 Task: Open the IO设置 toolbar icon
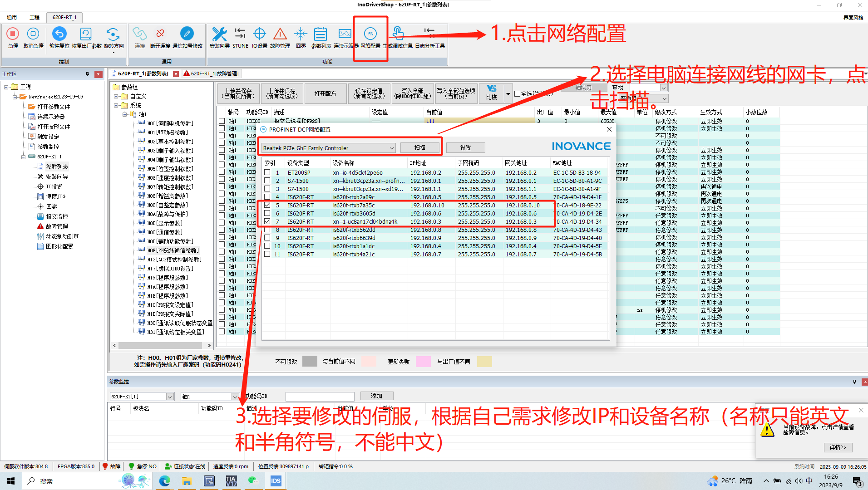pos(259,34)
